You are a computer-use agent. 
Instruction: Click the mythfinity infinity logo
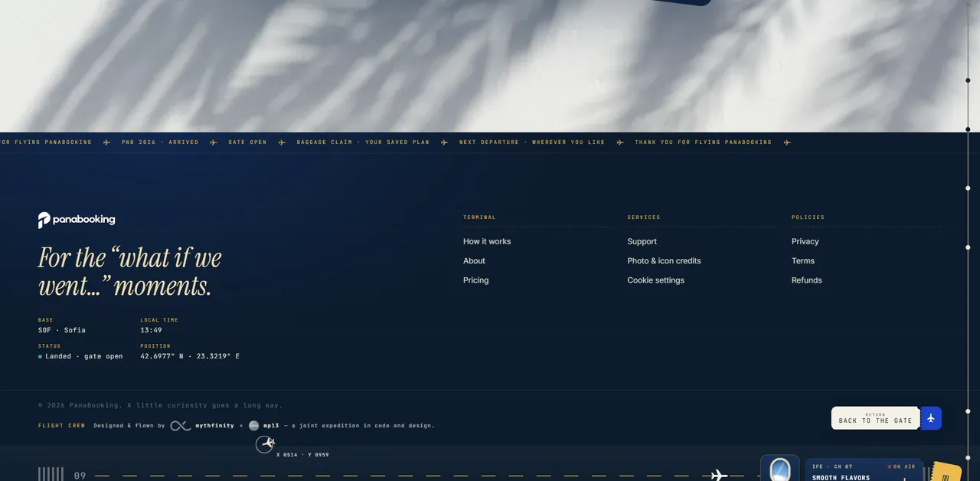click(x=181, y=426)
